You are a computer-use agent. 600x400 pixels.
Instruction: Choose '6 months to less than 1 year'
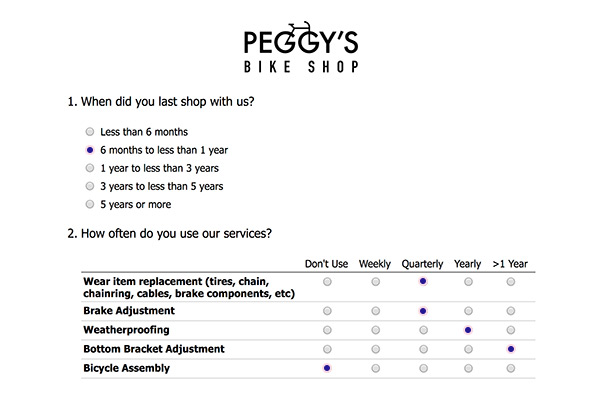point(91,150)
